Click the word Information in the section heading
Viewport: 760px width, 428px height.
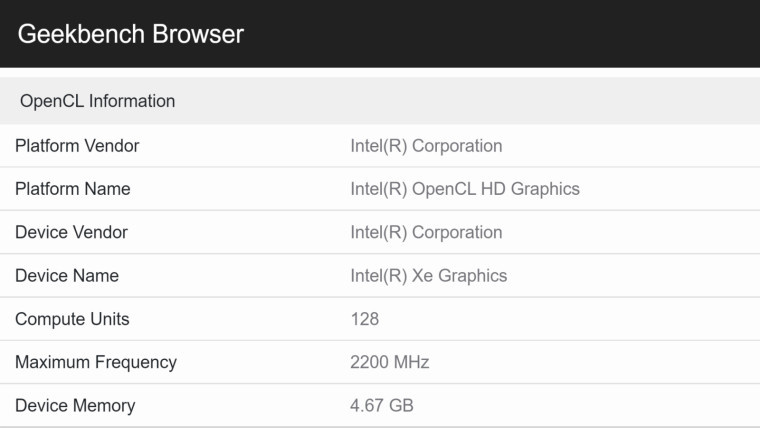click(132, 101)
